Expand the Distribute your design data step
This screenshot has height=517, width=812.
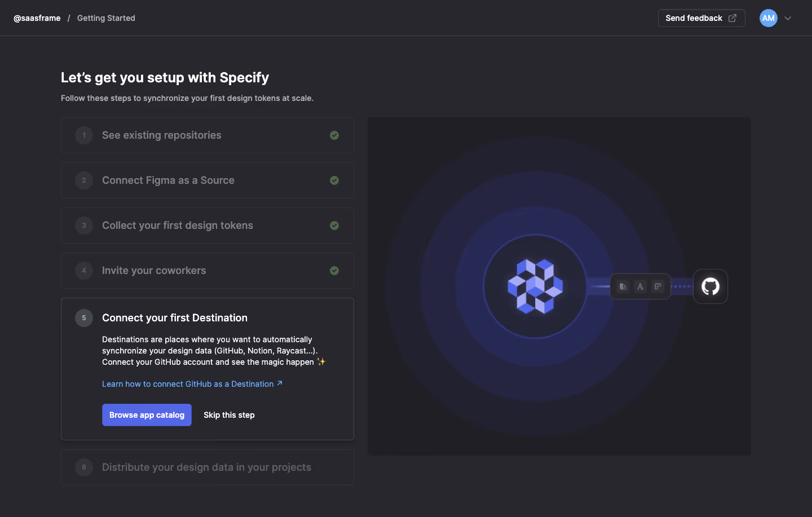pyautogui.click(x=208, y=467)
